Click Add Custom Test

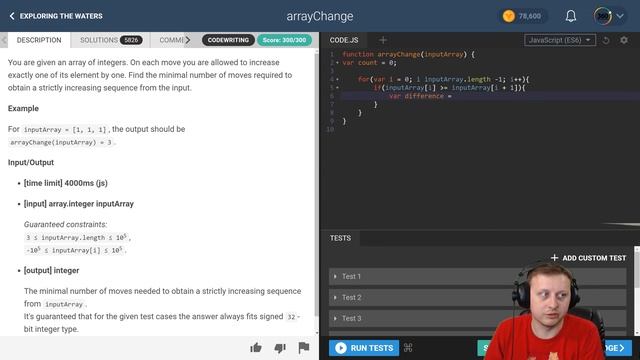(588, 258)
